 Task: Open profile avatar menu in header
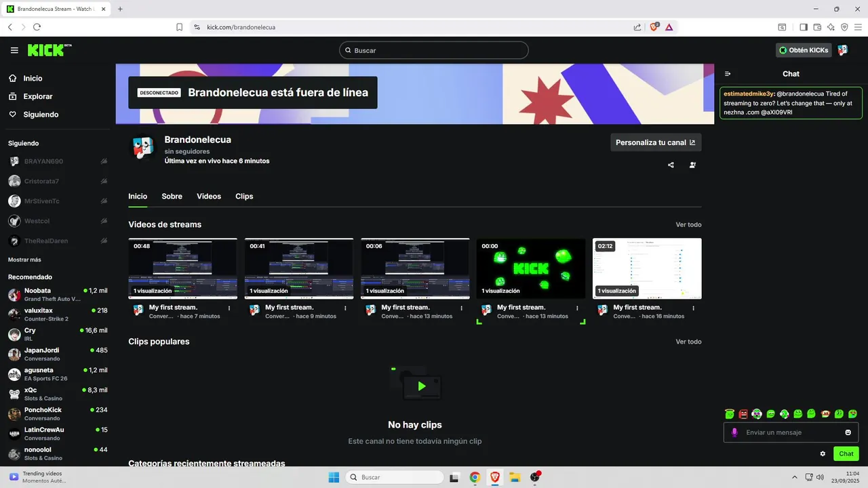tap(843, 50)
